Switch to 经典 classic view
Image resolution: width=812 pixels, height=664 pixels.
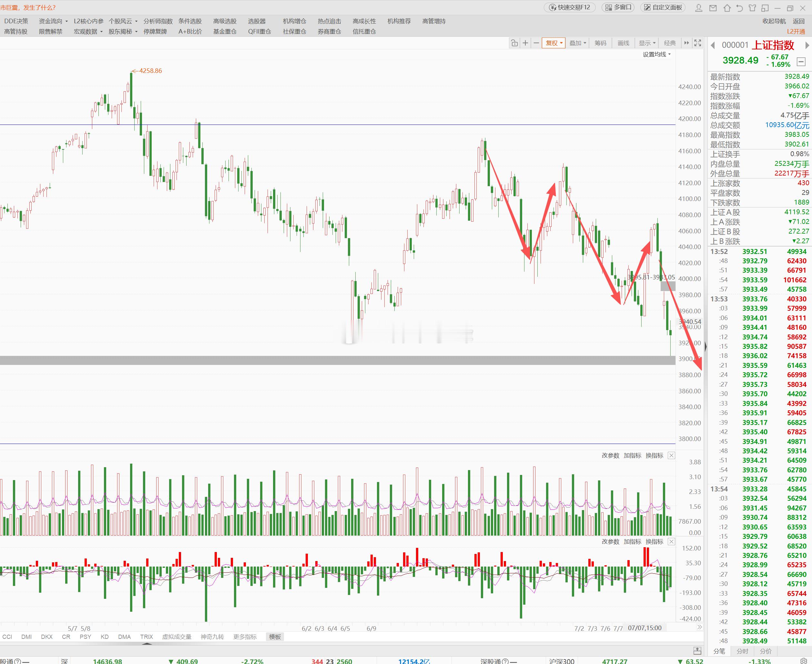pyautogui.click(x=670, y=43)
